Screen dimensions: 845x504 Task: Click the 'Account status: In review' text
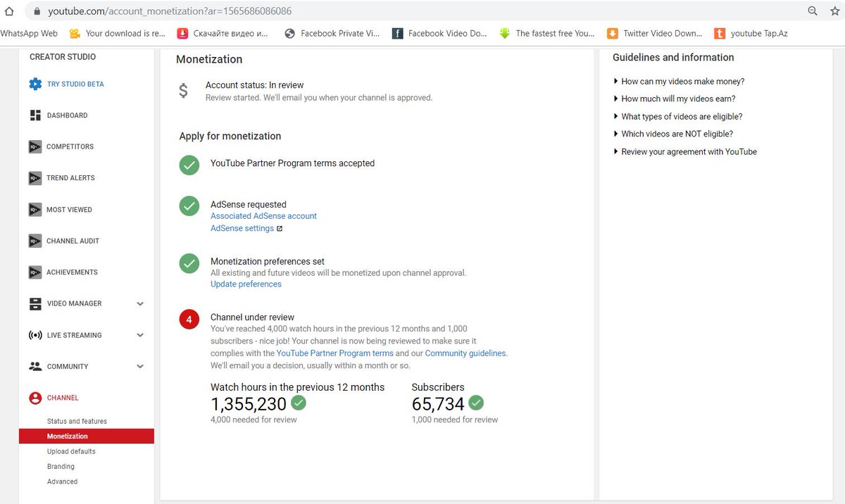[255, 85]
